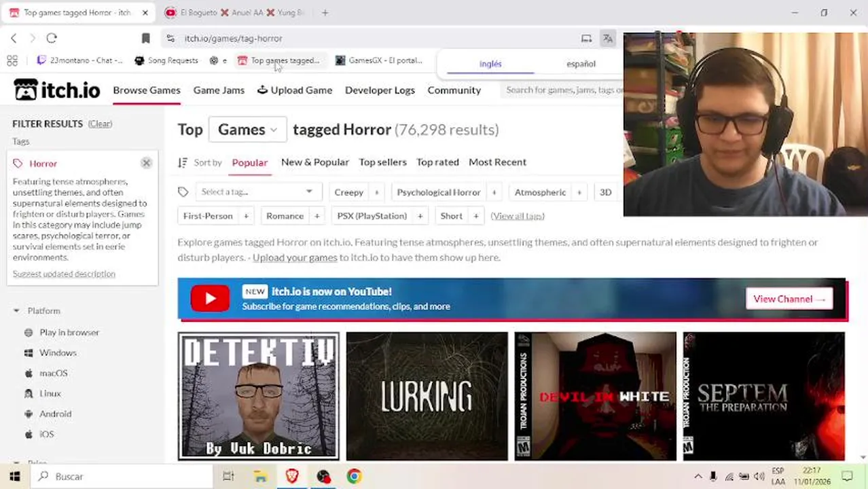Click the cast/screen icon in address bar
This screenshot has height=489, width=868.
click(x=586, y=39)
